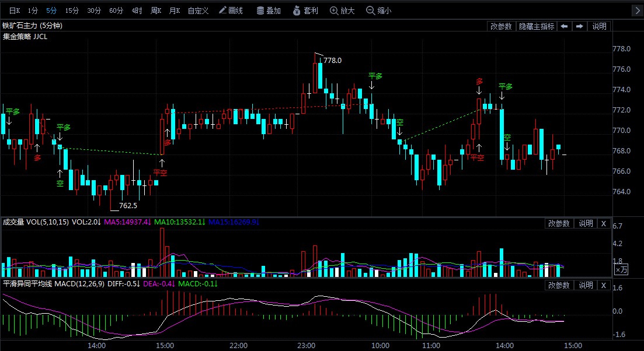Open the 套利 arbitrage tool

click(306, 10)
